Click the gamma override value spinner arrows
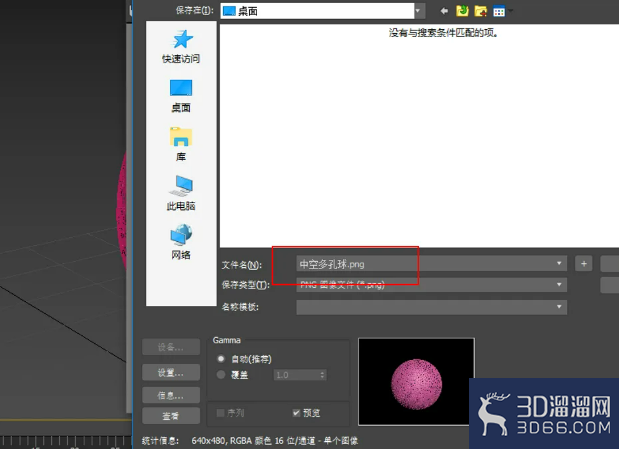This screenshot has width=619, height=449. coord(322,375)
